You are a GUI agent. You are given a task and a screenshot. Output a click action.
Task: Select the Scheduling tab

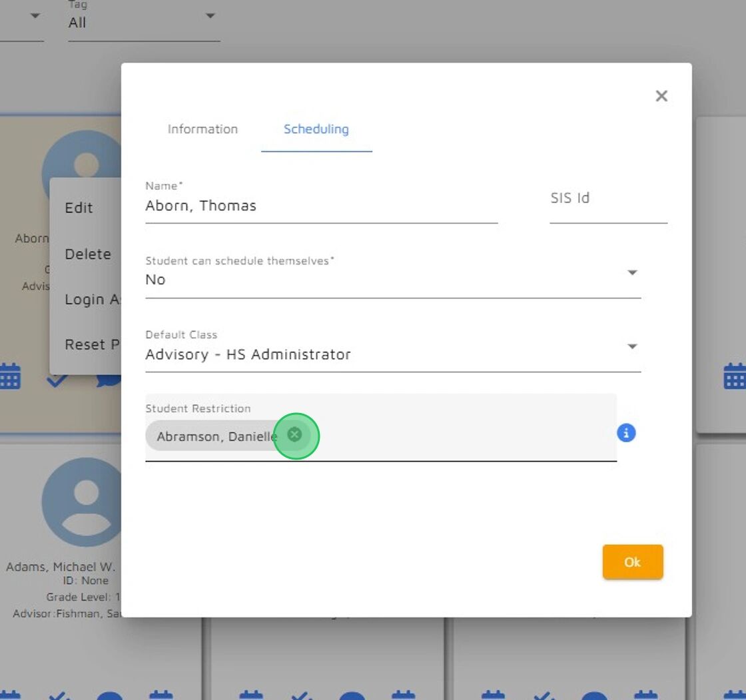click(316, 129)
